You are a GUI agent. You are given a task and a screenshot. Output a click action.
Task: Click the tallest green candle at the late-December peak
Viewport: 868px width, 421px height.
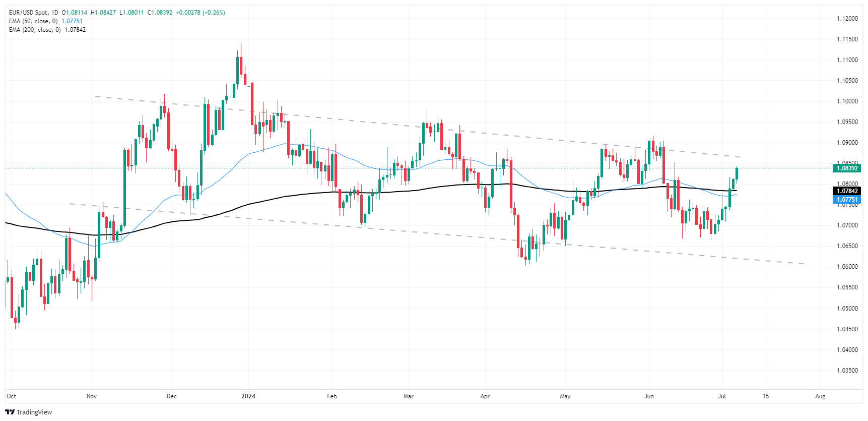[237, 70]
